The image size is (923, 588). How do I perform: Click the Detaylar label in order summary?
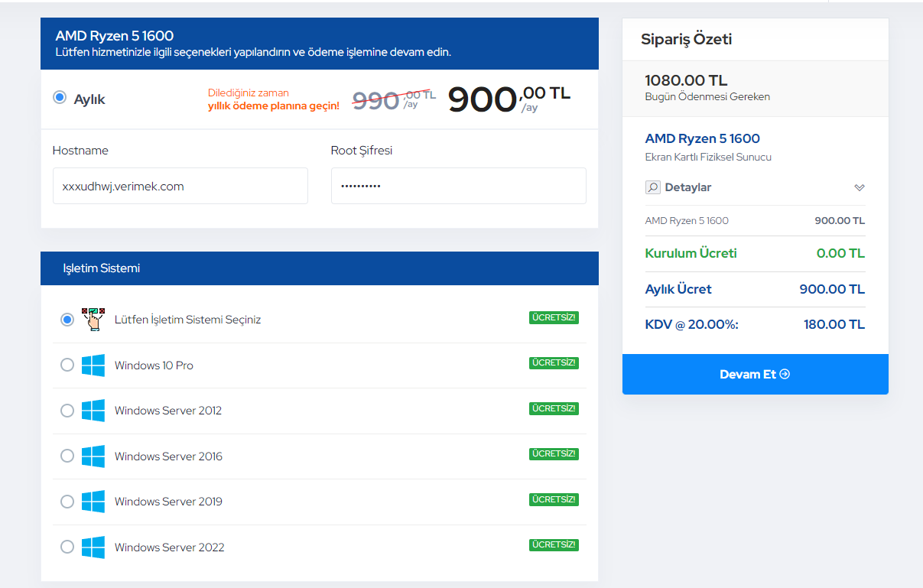[x=688, y=187]
